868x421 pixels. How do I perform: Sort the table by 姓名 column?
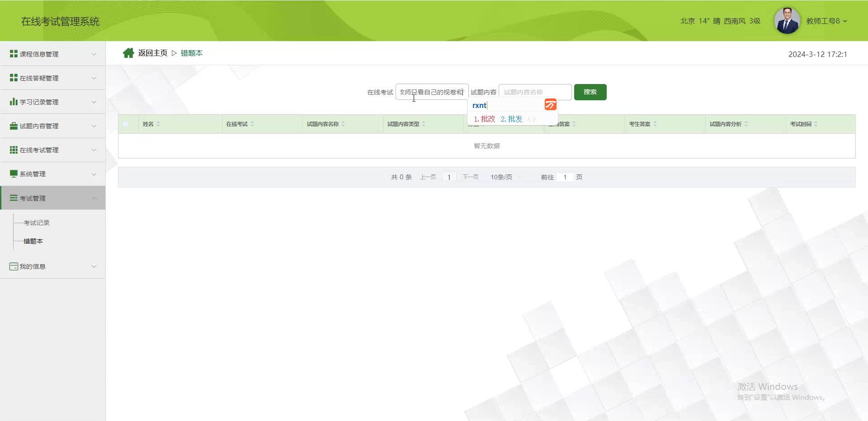[158, 124]
